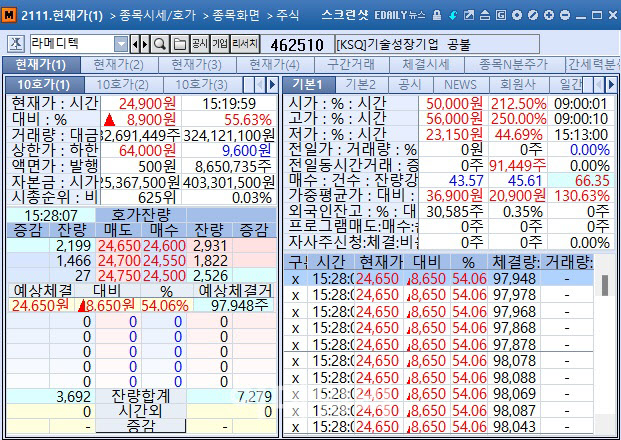Click the trade row with volume 98,043
Image resolution: width=621 pixels, height=440 pixels.
pos(439,427)
